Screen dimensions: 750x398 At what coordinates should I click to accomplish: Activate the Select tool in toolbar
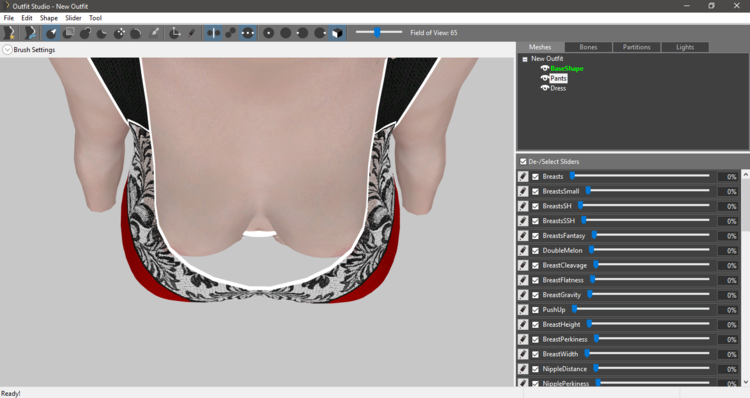coord(51,33)
